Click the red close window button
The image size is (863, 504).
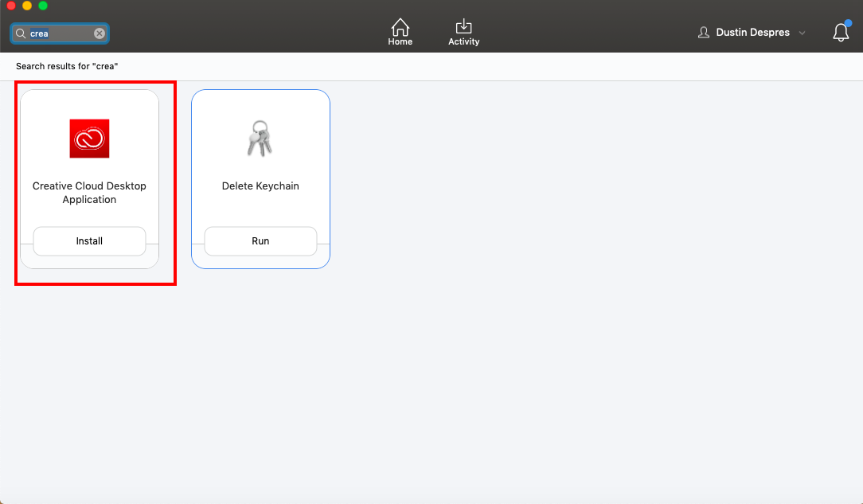pos(10,6)
